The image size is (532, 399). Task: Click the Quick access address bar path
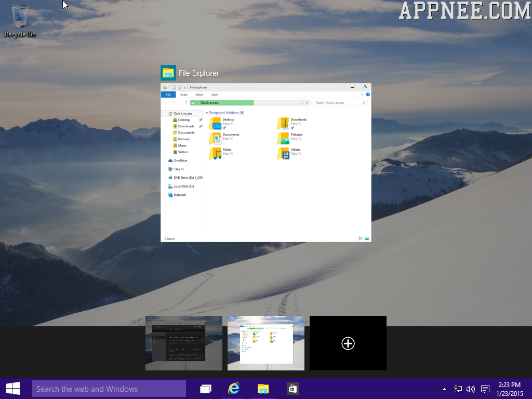pos(209,102)
